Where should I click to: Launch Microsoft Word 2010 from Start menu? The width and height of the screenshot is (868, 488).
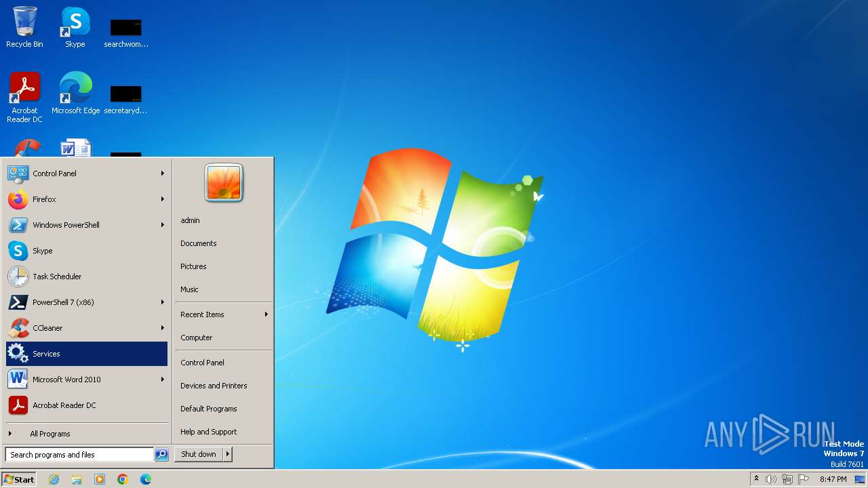point(87,380)
